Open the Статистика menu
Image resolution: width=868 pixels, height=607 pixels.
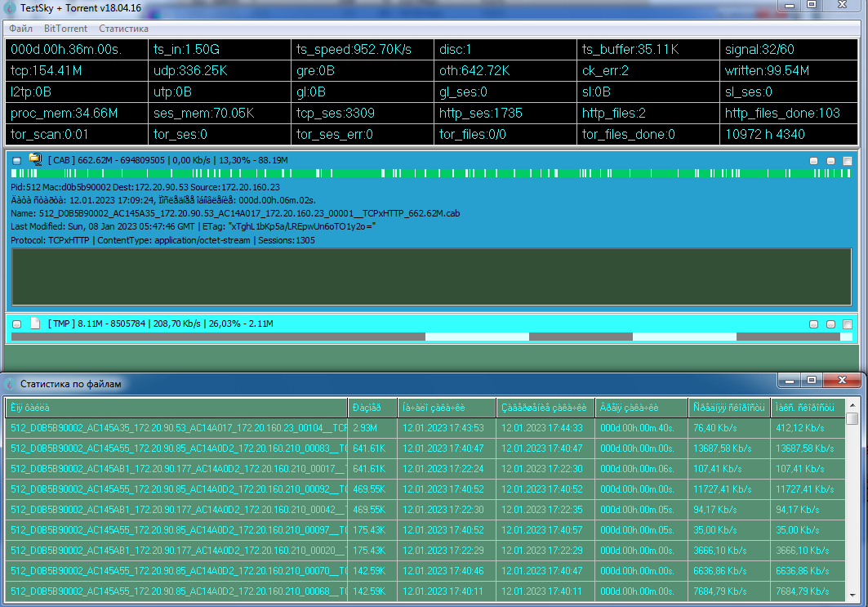point(123,29)
